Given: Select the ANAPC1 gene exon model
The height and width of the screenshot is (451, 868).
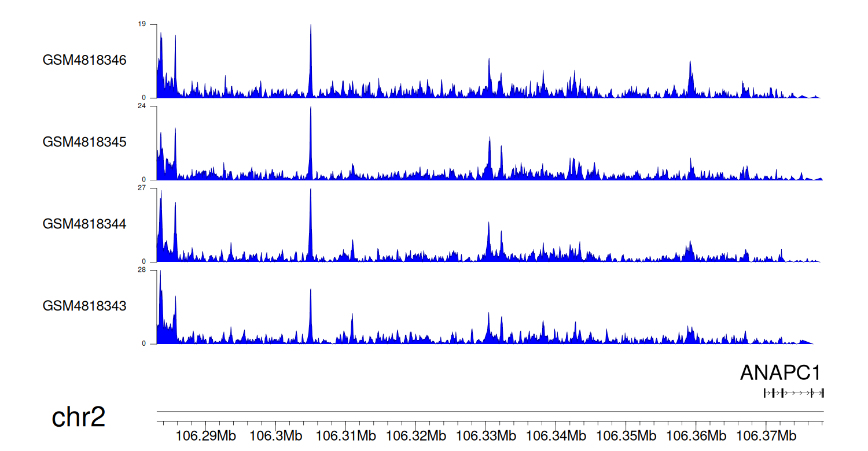Looking at the screenshot, I should [x=793, y=393].
